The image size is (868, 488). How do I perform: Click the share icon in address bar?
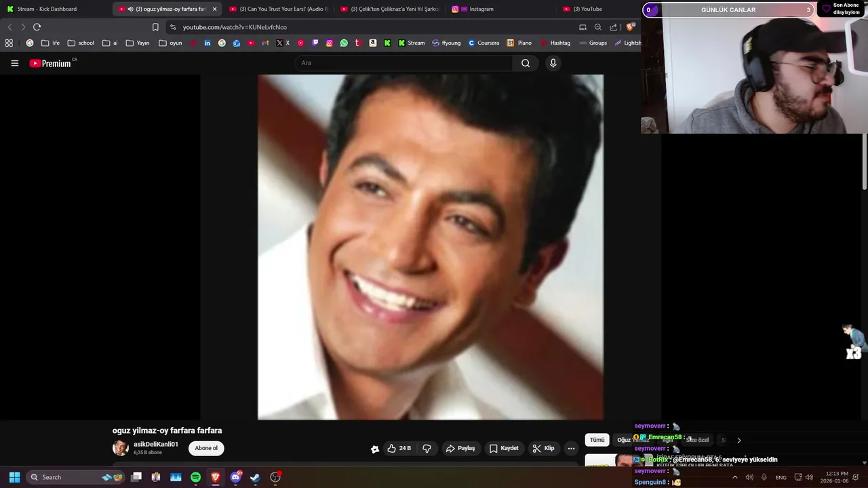(x=614, y=27)
